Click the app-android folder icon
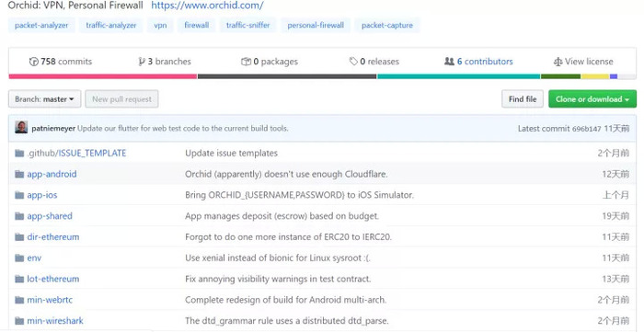644x332 pixels. pos(19,174)
